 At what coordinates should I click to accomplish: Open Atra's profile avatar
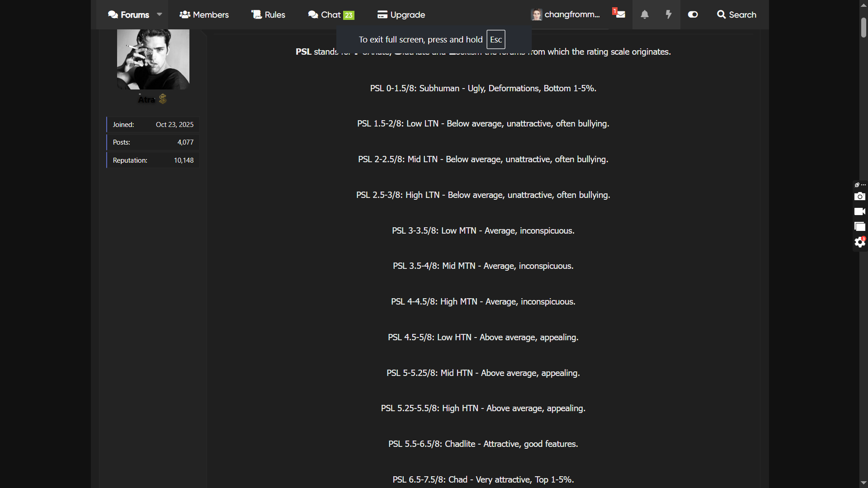coord(153,59)
